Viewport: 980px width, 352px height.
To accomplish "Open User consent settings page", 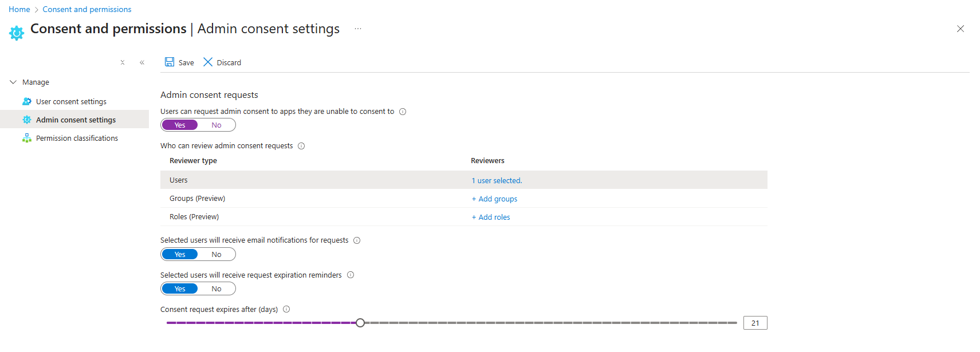I will pyautogui.click(x=71, y=102).
